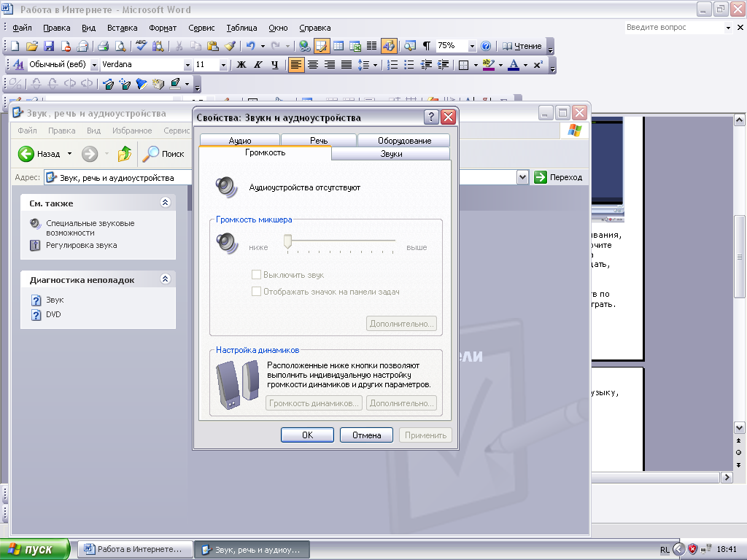Apply Format Painter brush icon
Image resolution: width=747 pixels, height=560 pixels.
(x=230, y=46)
